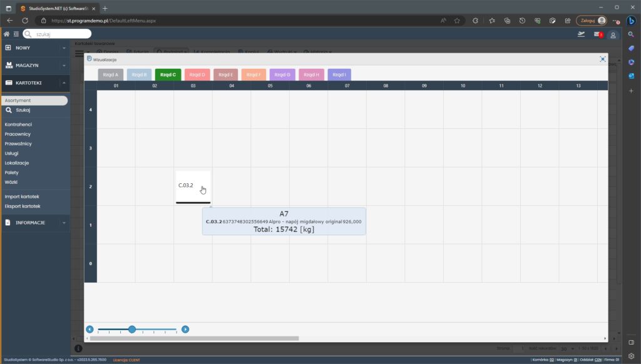Click the home icon in the app header
Image resolution: width=641 pixels, height=364 pixels.
click(x=6, y=34)
